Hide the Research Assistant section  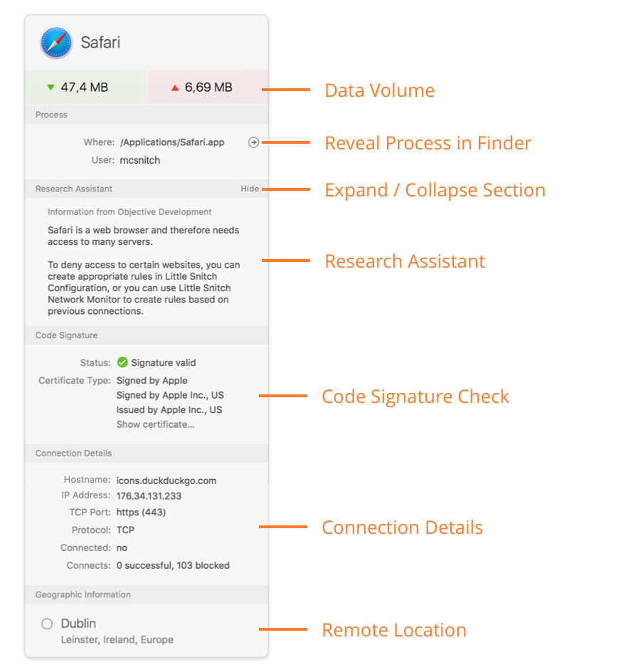250,189
